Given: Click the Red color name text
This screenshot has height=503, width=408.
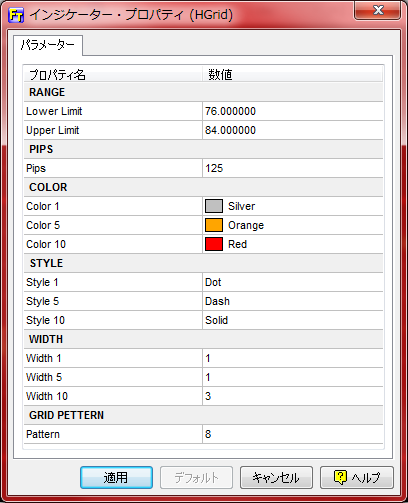Looking at the screenshot, I should pyautogui.click(x=237, y=244).
